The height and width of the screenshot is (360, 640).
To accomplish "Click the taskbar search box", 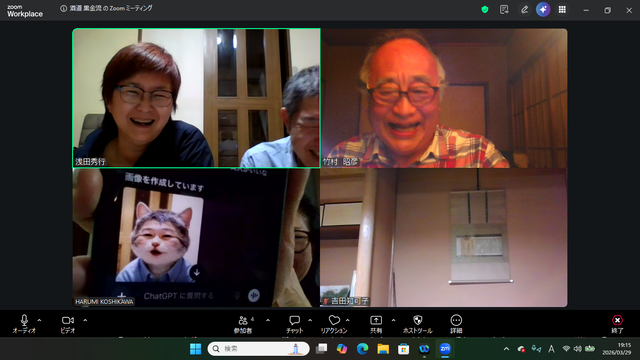I will tap(258, 349).
